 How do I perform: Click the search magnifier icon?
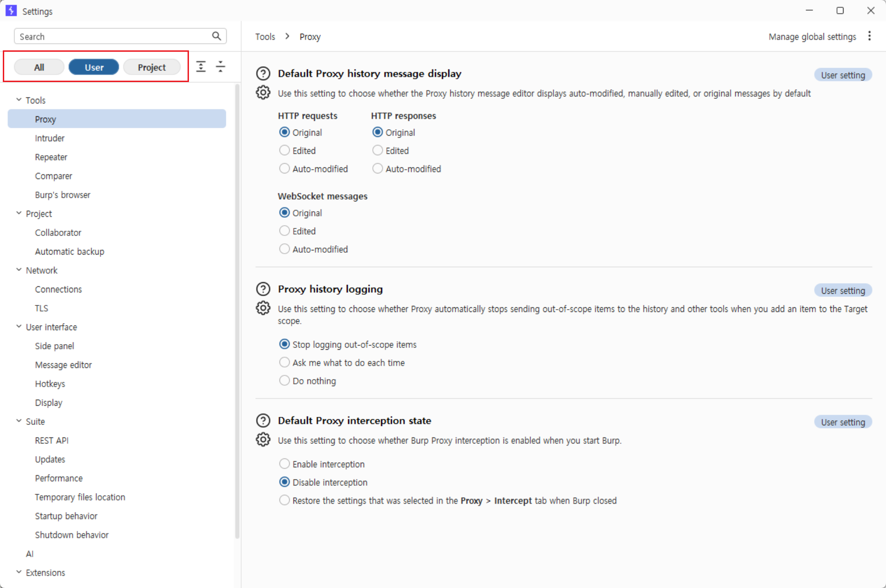[x=216, y=36]
